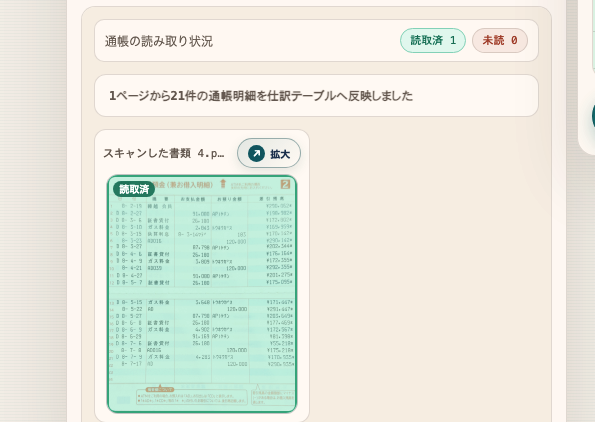
Task: Click the ¥250,052 balance on first passbook row
Action: (x=279, y=206)
